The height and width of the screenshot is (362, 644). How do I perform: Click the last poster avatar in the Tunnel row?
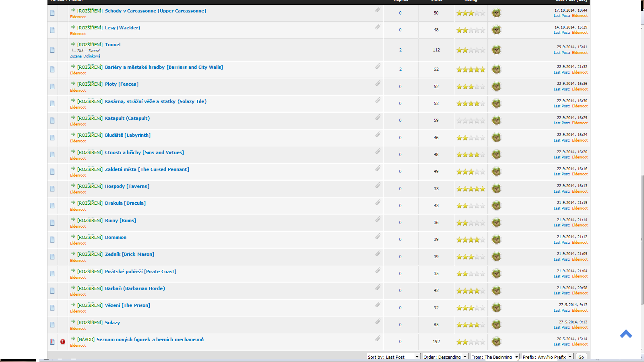click(x=496, y=50)
